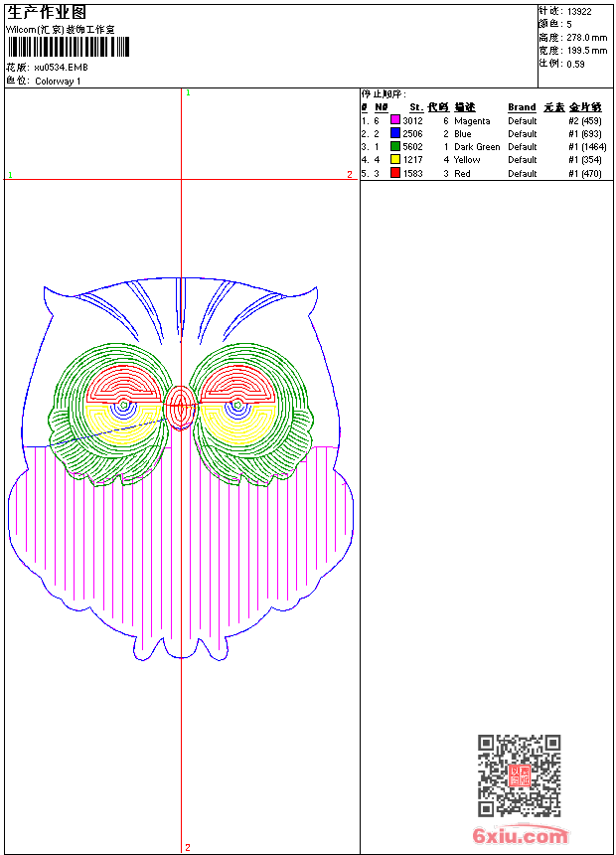The height and width of the screenshot is (855, 616).
Task: Click the Dark Green description text
Action: pyautogui.click(x=477, y=147)
